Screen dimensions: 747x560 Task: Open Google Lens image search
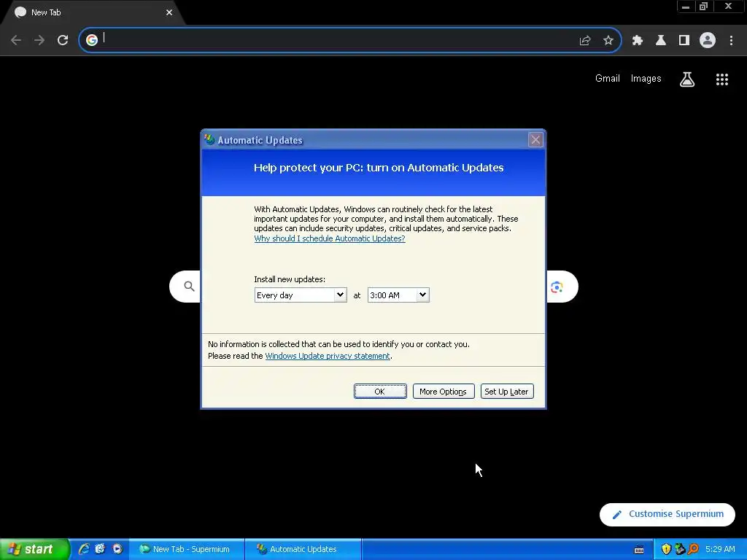point(557,287)
